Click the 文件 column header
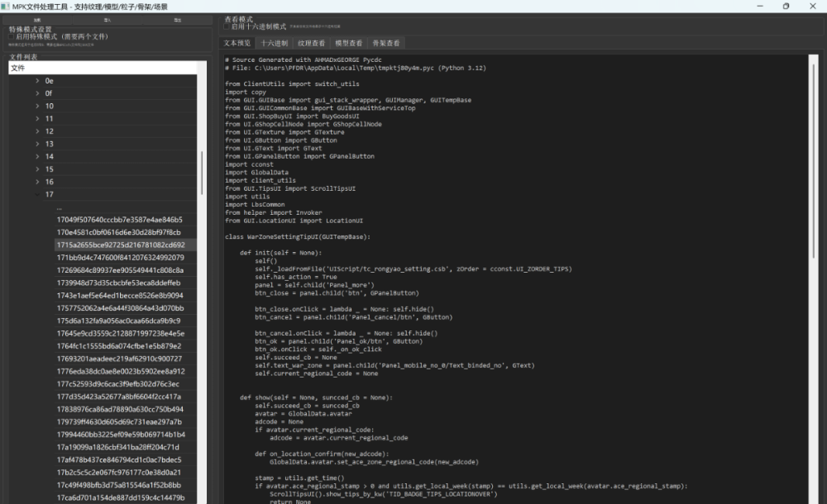Image resolution: width=827 pixels, height=504 pixels. [103, 68]
